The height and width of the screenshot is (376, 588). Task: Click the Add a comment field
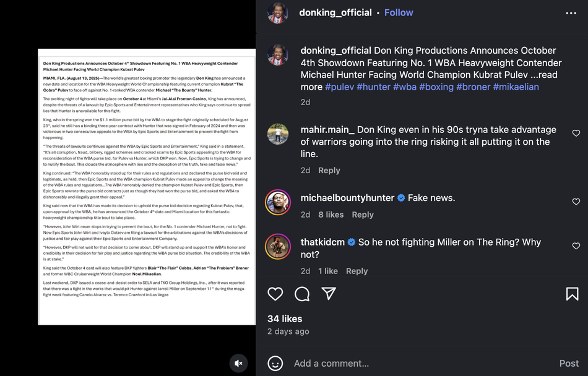[421, 364]
